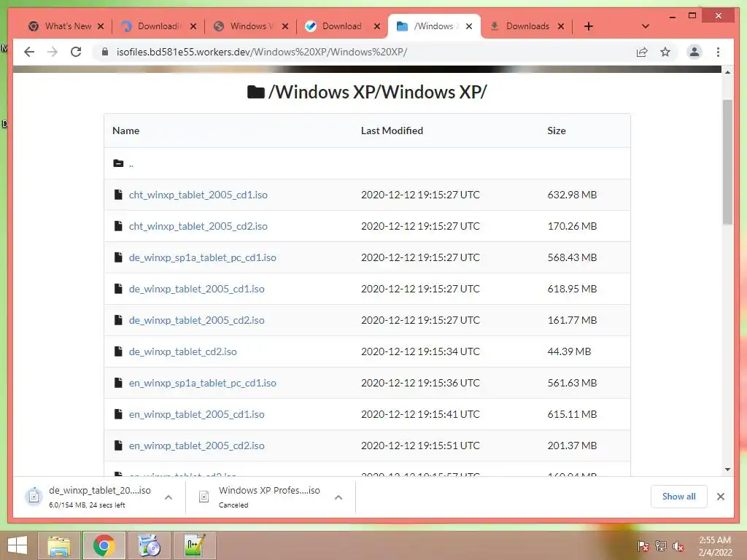Image resolution: width=747 pixels, height=560 pixels.
Task: Download en_winxp_tablet_2005_cd2.iso
Action: coord(197,446)
